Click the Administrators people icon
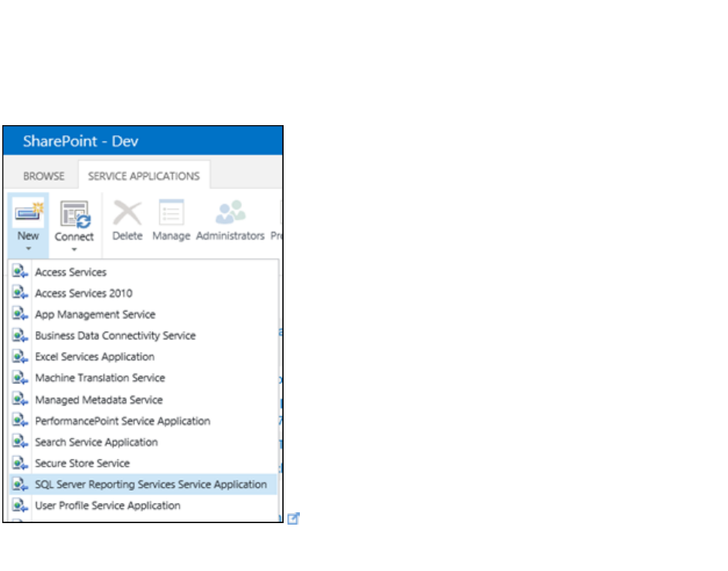Image resolution: width=728 pixels, height=571 pixels. point(230,212)
